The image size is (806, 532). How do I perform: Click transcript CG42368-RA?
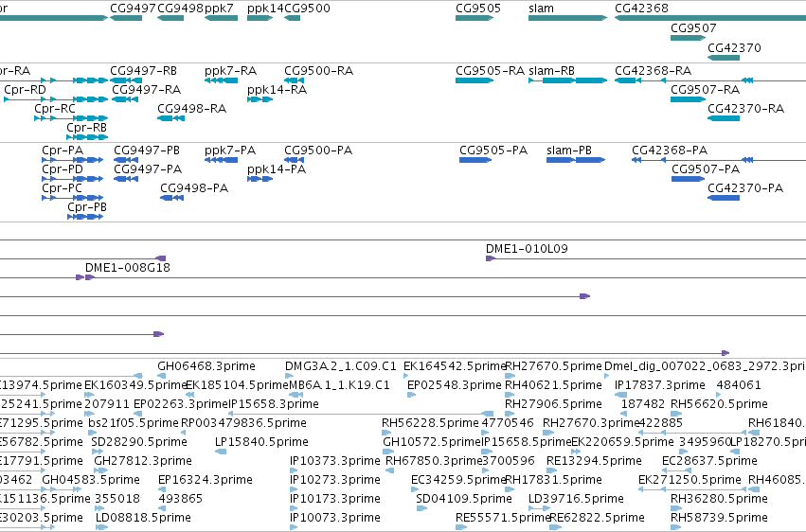(x=654, y=71)
